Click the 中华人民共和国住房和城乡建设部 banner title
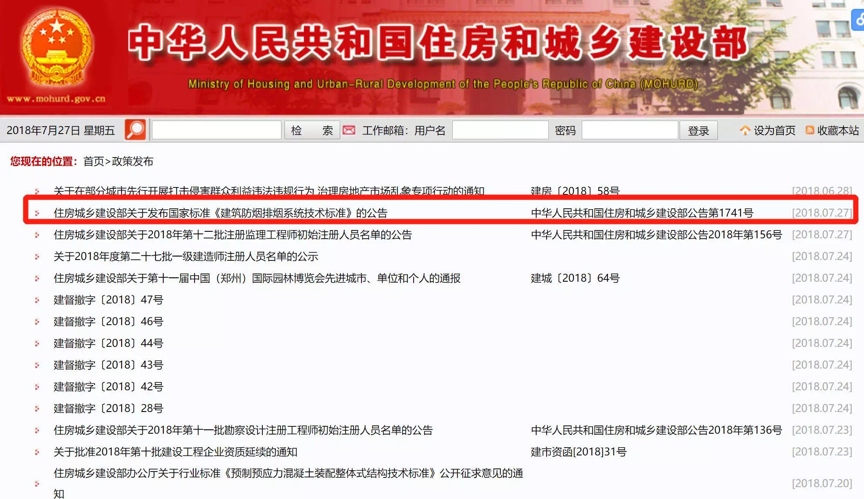This screenshot has width=864, height=499. [438, 42]
